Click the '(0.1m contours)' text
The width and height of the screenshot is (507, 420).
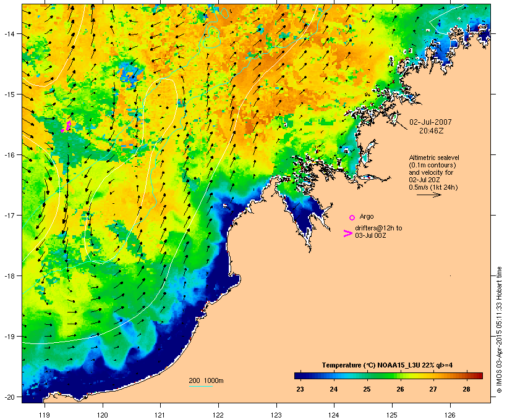[432, 165]
